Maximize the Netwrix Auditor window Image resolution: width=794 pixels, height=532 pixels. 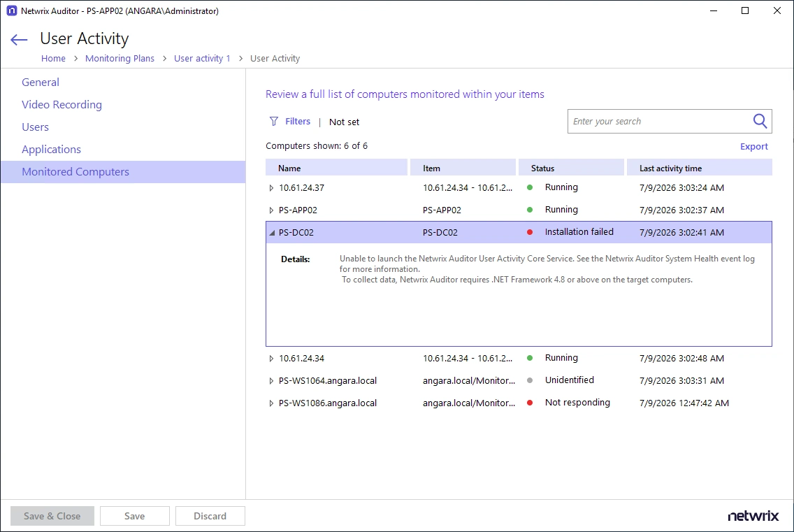[x=745, y=10]
